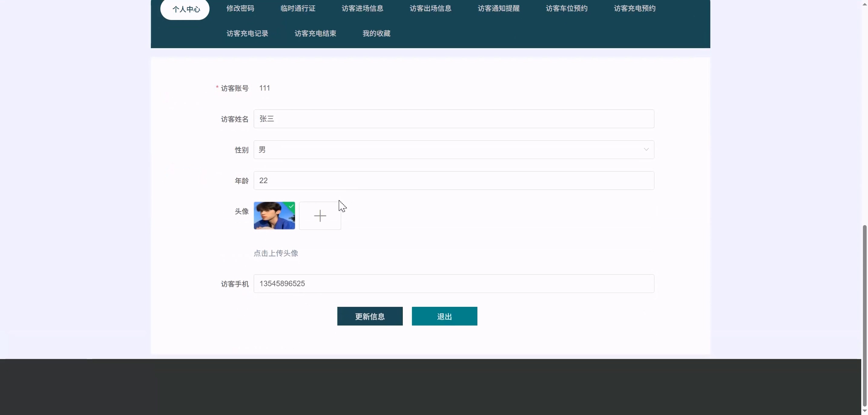
Task: Select 访客通知提醒 in navigation
Action: tap(498, 8)
